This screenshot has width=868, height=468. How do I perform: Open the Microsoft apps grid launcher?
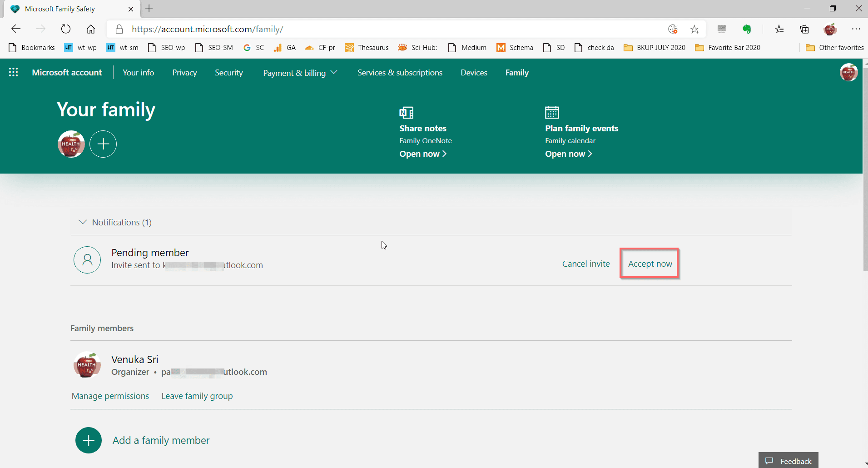[x=13, y=72]
